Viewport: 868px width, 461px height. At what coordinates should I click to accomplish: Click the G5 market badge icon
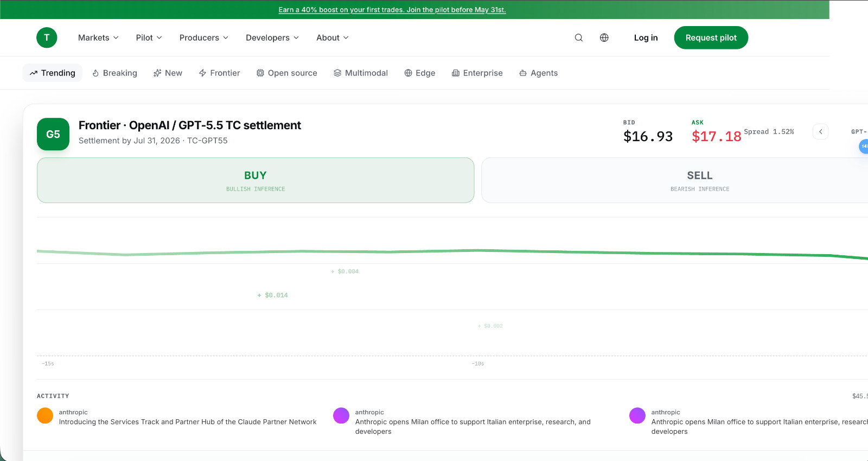point(53,134)
